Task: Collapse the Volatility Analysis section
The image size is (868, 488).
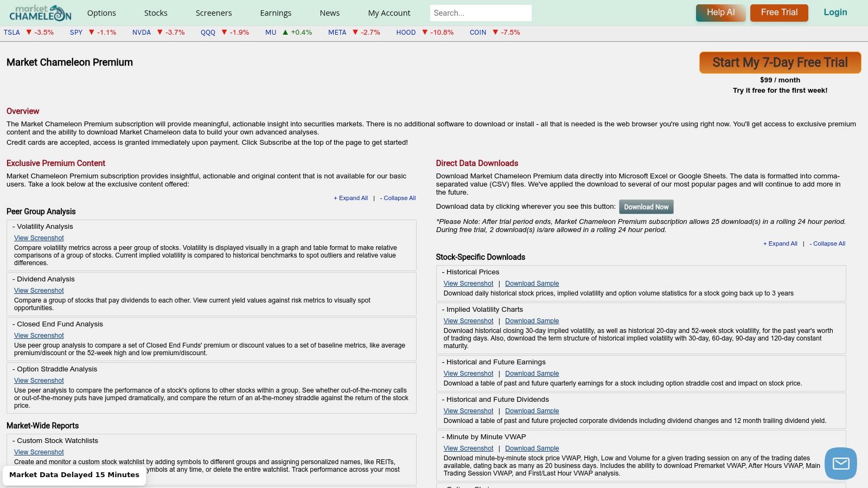Action: pyautogui.click(x=44, y=227)
